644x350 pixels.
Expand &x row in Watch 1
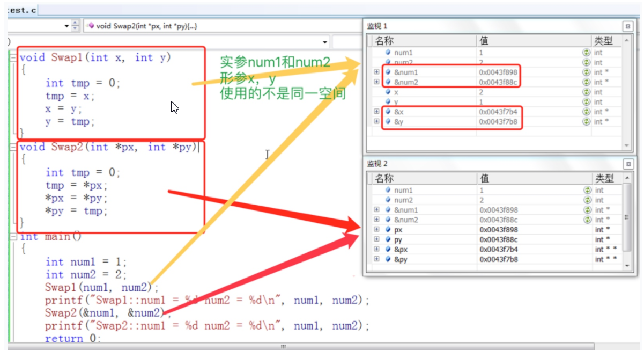coord(376,112)
